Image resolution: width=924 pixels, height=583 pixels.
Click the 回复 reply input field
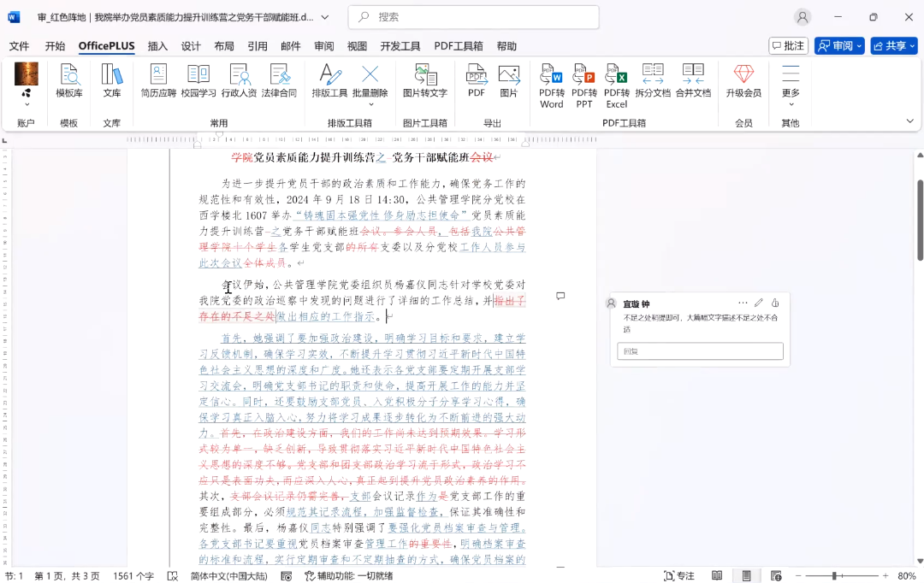tap(700, 351)
